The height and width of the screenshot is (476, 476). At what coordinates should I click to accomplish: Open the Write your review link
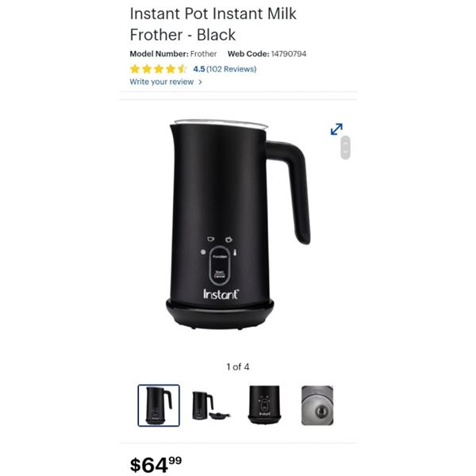coord(162,82)
